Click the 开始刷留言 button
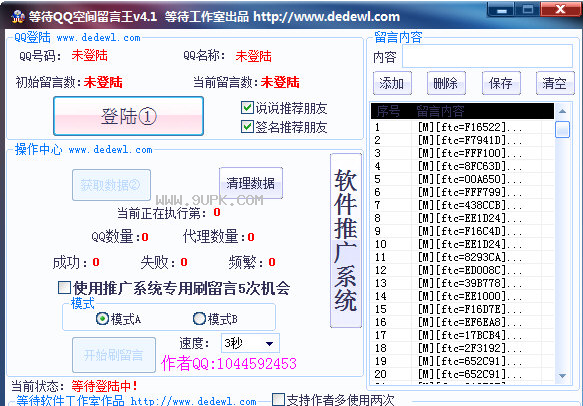Viewport: 583px width, 406px height. [x=114, y=355]
